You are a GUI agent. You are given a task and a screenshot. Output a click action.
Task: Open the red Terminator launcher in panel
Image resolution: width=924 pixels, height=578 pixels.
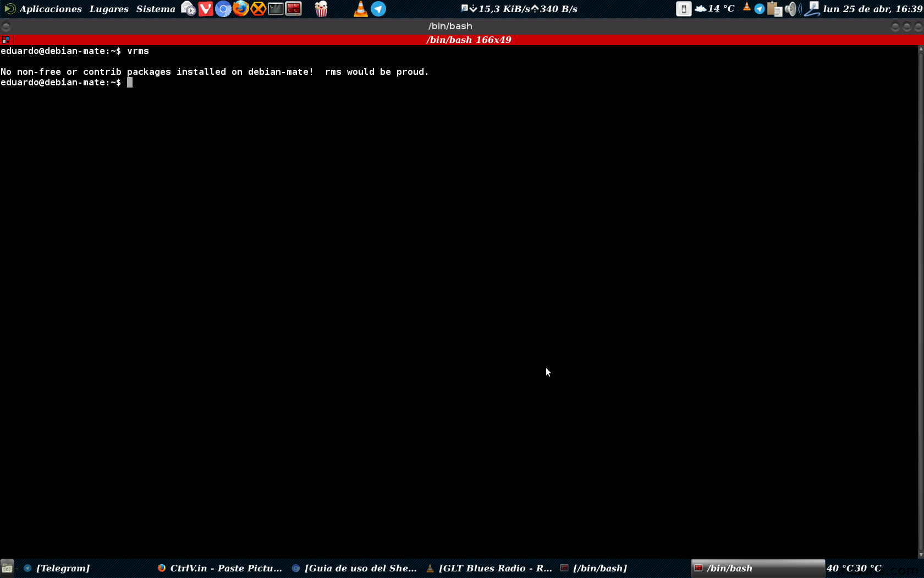[294, 9]
